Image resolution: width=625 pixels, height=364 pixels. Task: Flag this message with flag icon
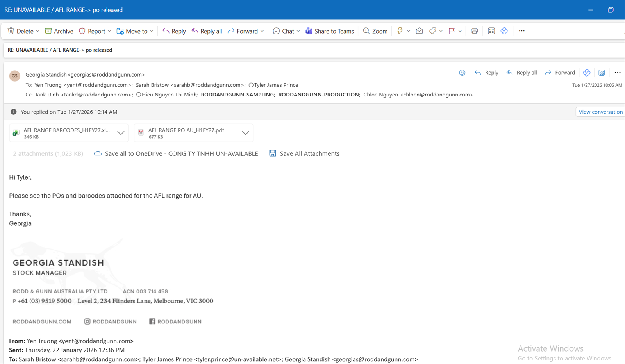452,31
